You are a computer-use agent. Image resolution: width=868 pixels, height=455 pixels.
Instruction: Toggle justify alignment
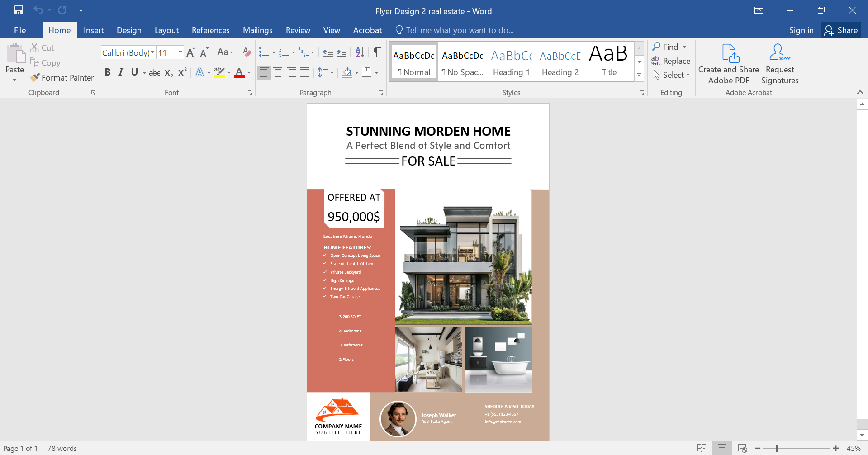[x=304, y=72]
